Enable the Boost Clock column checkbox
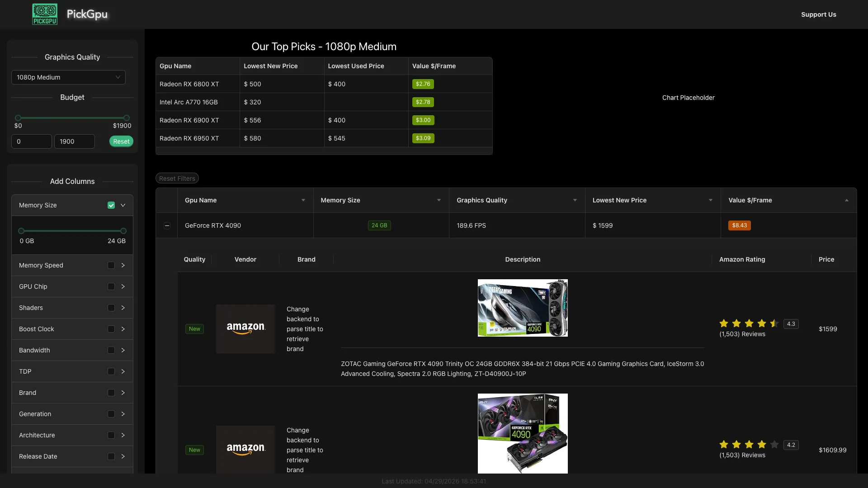The width and height of the screenshot is (868, 488). (x=111, y=329)
